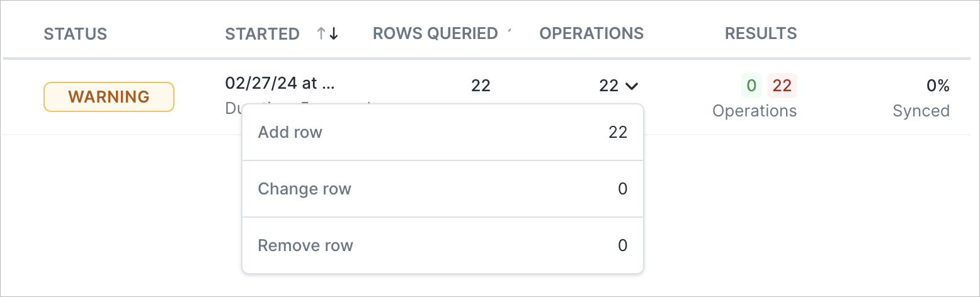Sort by the STARTED column header

[x=262, y=34]
